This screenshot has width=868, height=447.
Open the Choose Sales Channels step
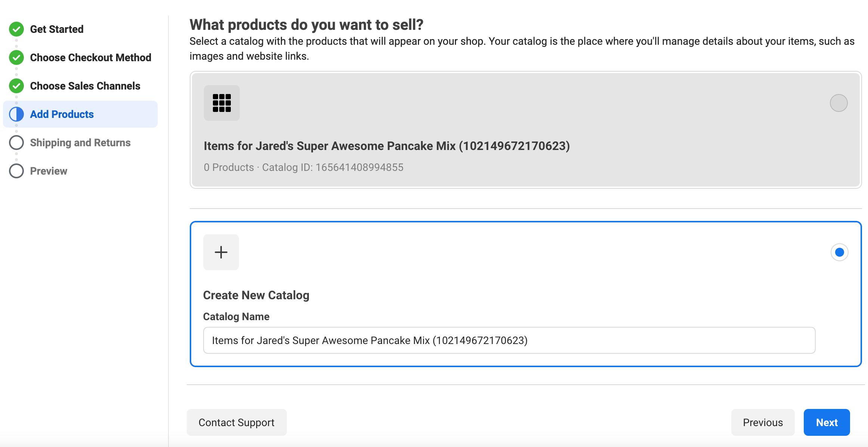[x=85, y=86]
